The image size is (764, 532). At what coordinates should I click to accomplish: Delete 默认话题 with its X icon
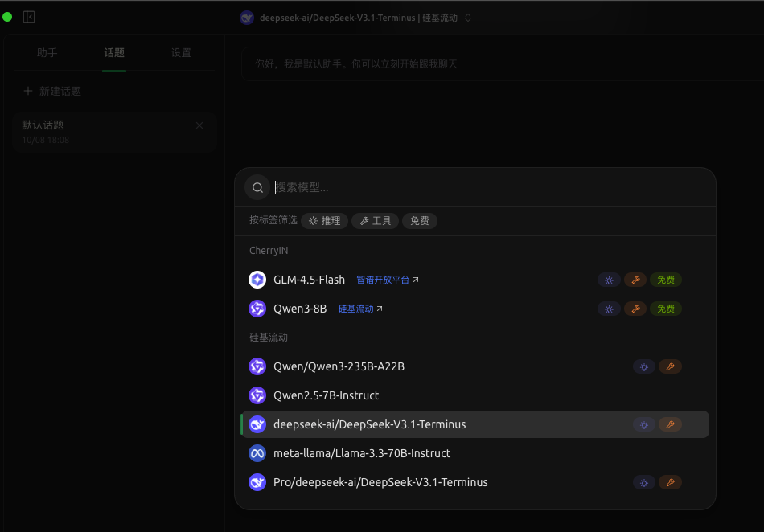[x=199, y=125]
